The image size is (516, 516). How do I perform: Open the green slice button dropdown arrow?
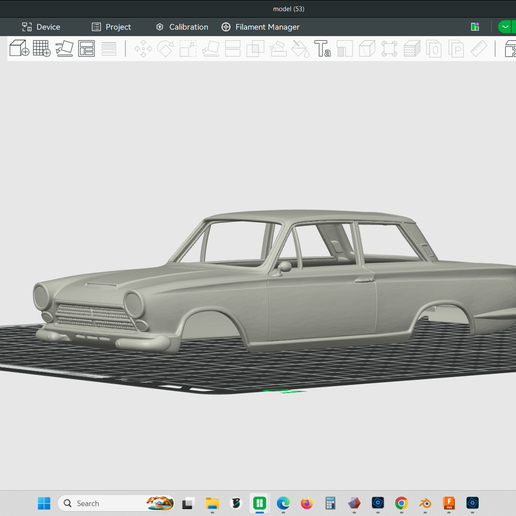505,27
